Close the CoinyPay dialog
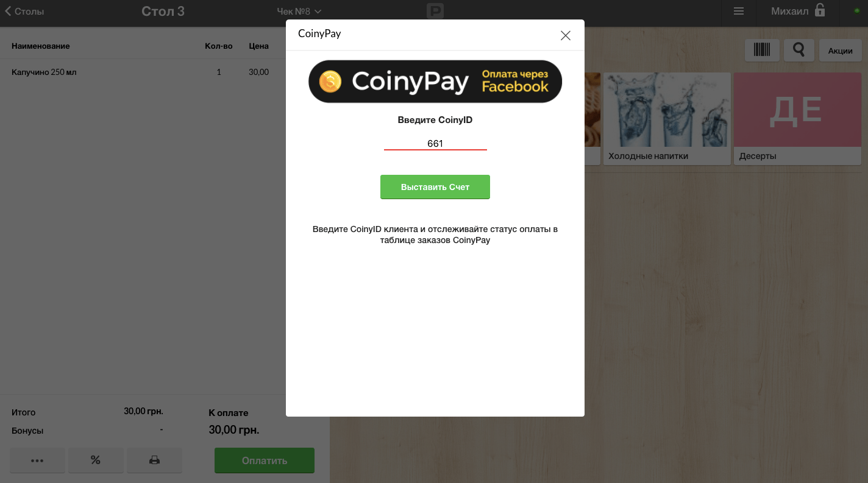This screenshot has width=868, height=483. click(x=566, y=35)
